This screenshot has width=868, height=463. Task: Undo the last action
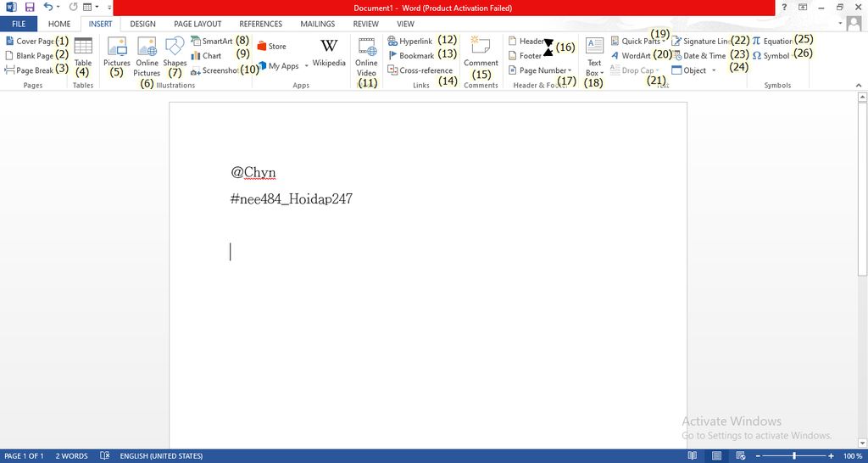(48, 7)
